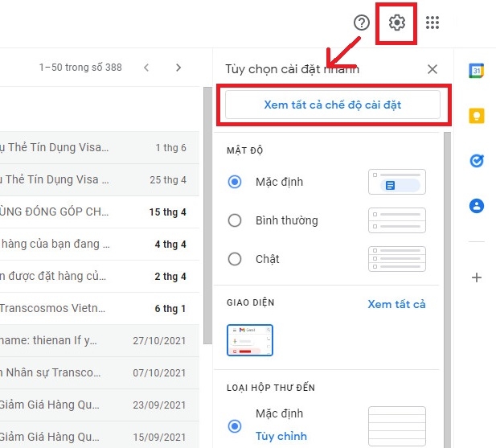Open the 'Transcosmos Vietn...' email dated 6 thg 1
Screen dimensions: 496x448
coord(100,309)
